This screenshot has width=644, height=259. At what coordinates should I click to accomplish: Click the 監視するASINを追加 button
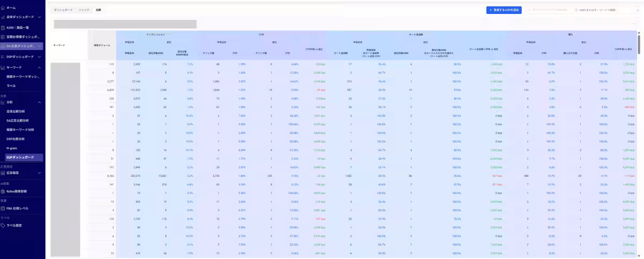click(504, 10)
